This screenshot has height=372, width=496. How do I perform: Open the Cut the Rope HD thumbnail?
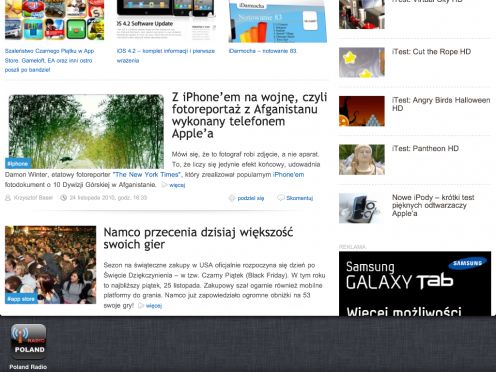click(362, 63)
